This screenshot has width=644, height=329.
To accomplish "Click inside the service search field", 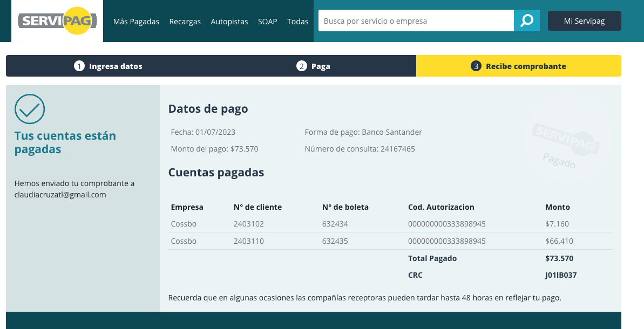I will coord(416,20).
